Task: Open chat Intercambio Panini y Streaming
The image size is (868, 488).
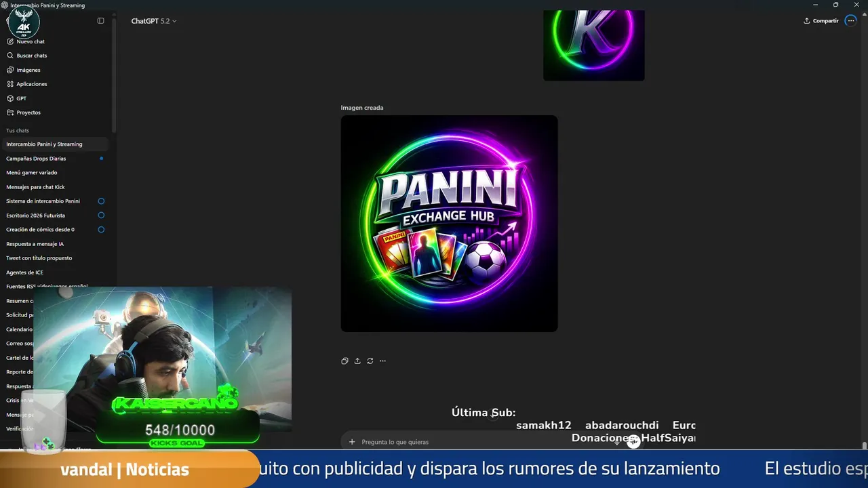Action: coord(56,144)
